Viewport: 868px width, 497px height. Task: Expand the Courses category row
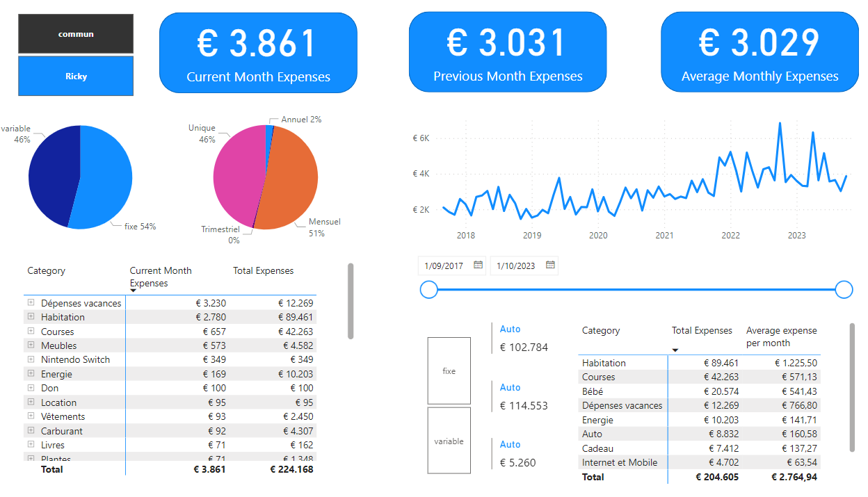30,331
